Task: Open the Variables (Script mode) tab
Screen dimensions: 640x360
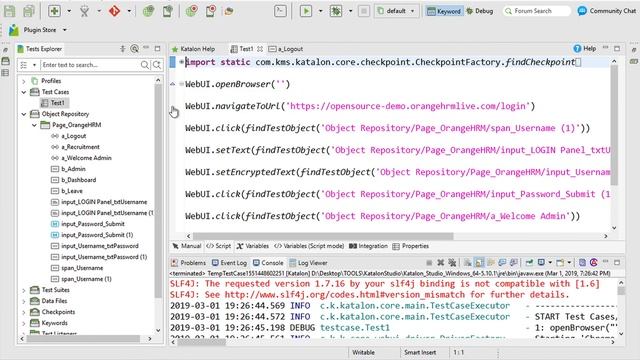Action: 309,246
